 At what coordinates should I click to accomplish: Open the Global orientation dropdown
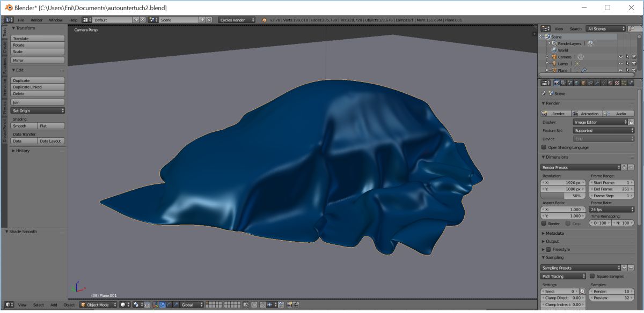(192, 304)
